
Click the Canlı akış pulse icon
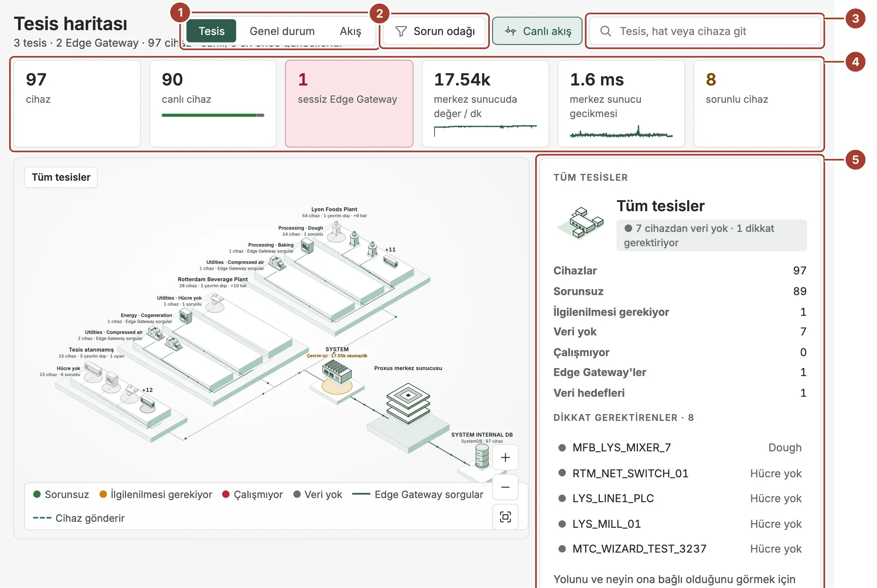(511, 31)
